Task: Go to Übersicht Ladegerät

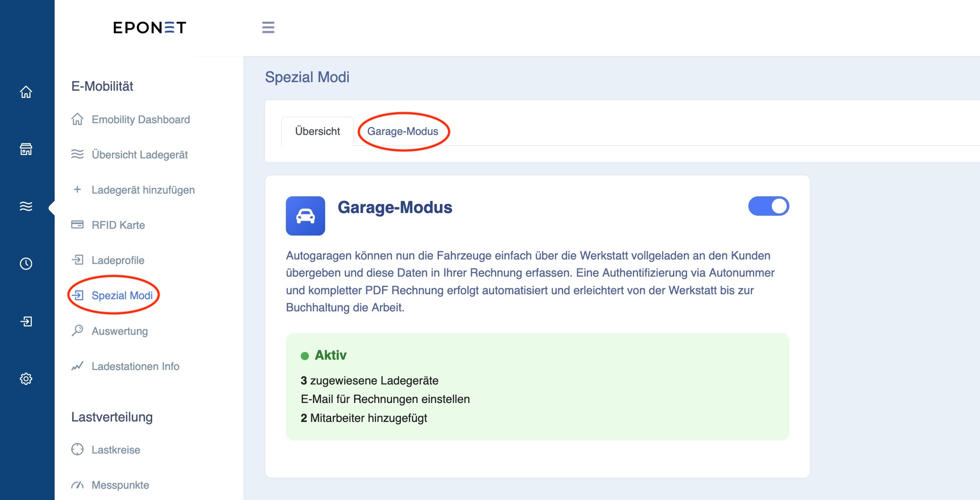Action: coord(140,155)
